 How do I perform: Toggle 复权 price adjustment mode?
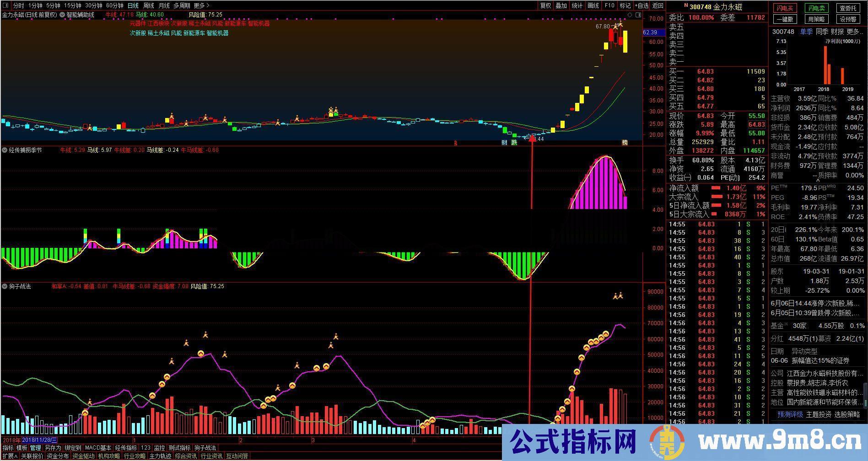[546, 5]
